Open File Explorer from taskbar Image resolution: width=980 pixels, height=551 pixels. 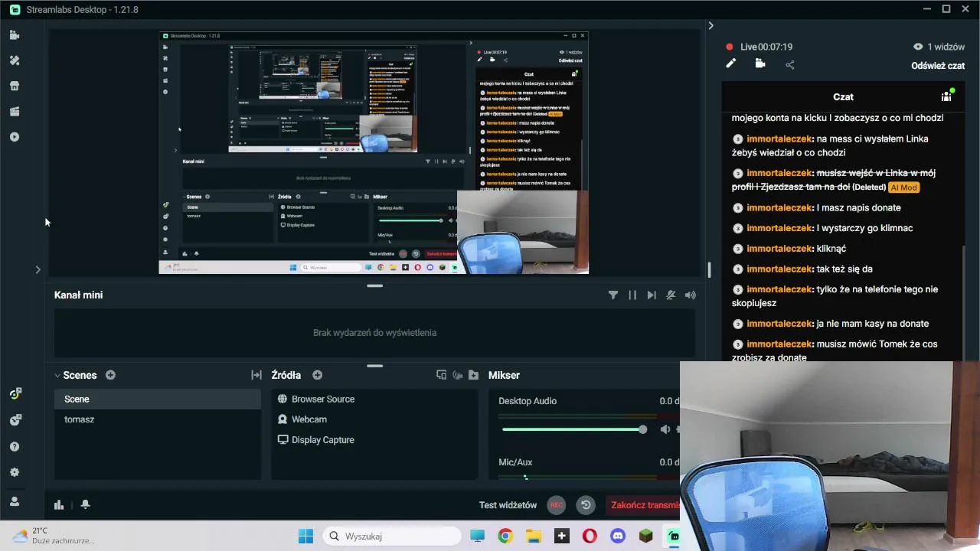[x=533, y=536]
